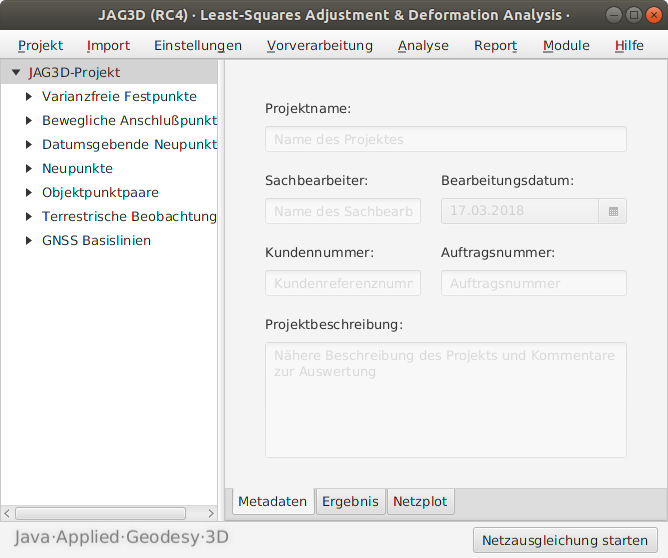Open the Report menu
668x558 pixels.
pyautogui.click(x=495, y=46)
